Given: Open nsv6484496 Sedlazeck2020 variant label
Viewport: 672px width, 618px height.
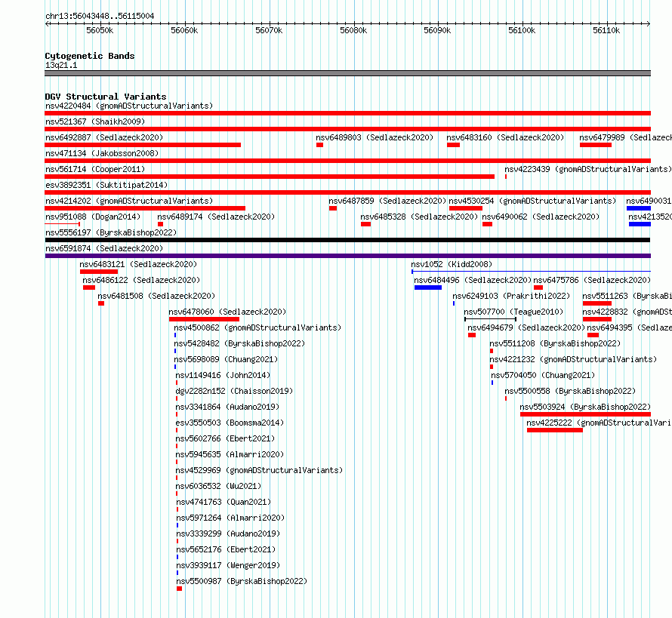Looking at the screenshot, I should click(x=473, y=280).
